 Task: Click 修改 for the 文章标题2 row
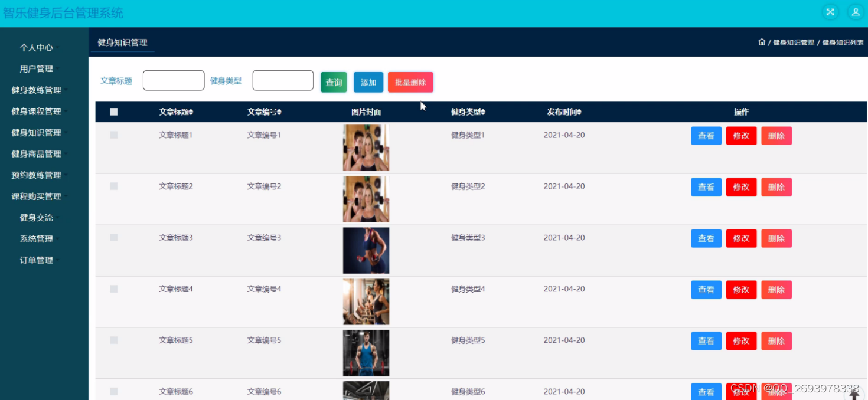[x=741, y=187]
